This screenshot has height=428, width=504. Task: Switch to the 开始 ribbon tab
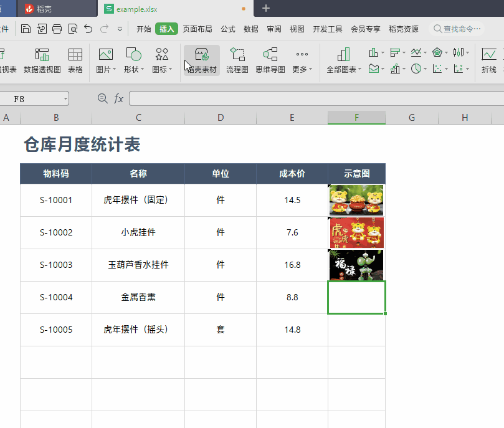143,29
